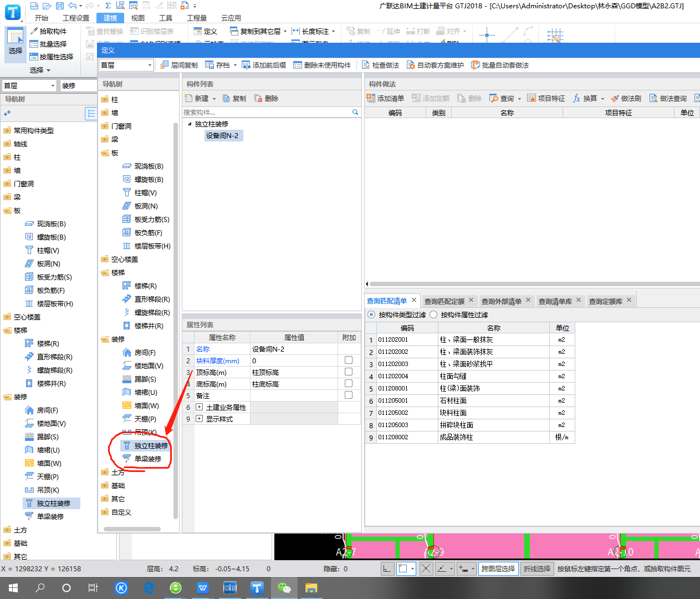Open 查询 dropdown arrow in 构件做法
700x599 pixels.
(519, 99)
